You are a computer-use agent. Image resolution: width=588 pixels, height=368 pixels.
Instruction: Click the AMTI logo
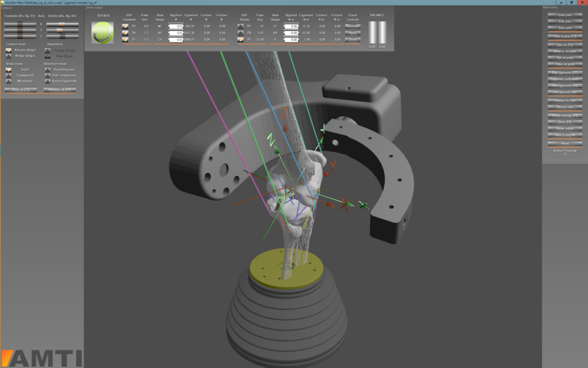point(41,357)
